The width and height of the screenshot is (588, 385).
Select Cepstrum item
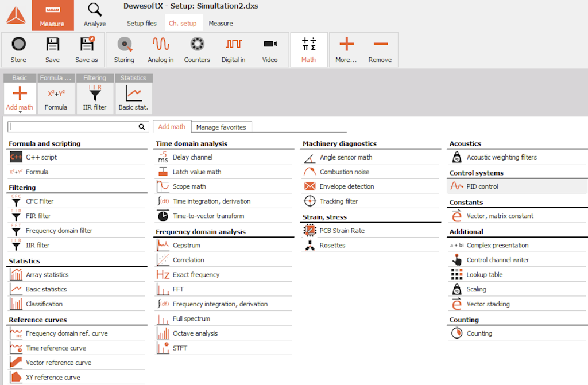click(223, 245)
